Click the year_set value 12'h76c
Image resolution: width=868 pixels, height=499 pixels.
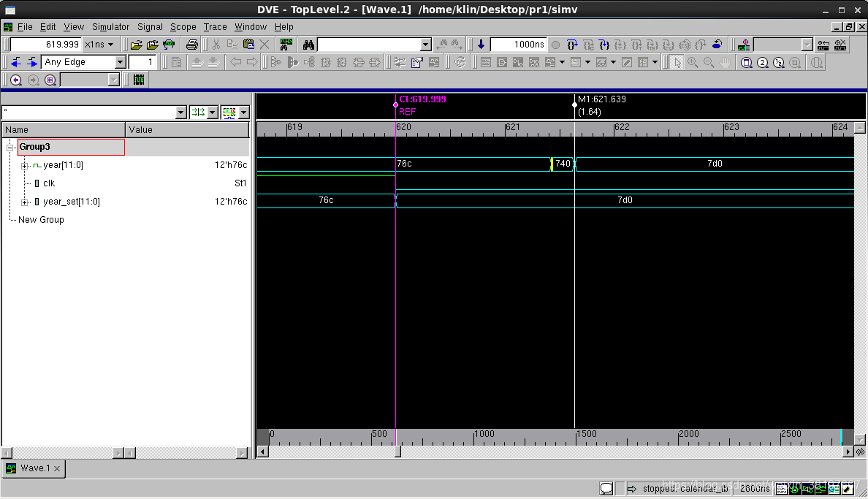coord(231,202)
